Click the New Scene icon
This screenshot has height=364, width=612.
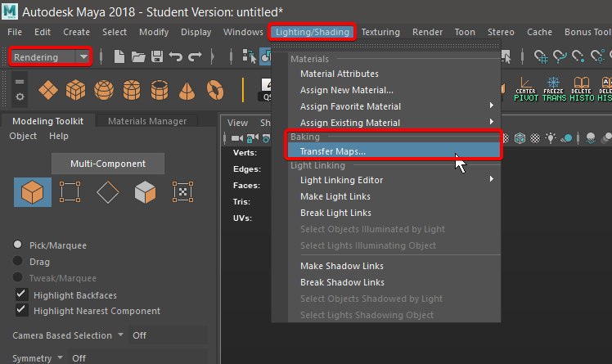coord(119,56)
